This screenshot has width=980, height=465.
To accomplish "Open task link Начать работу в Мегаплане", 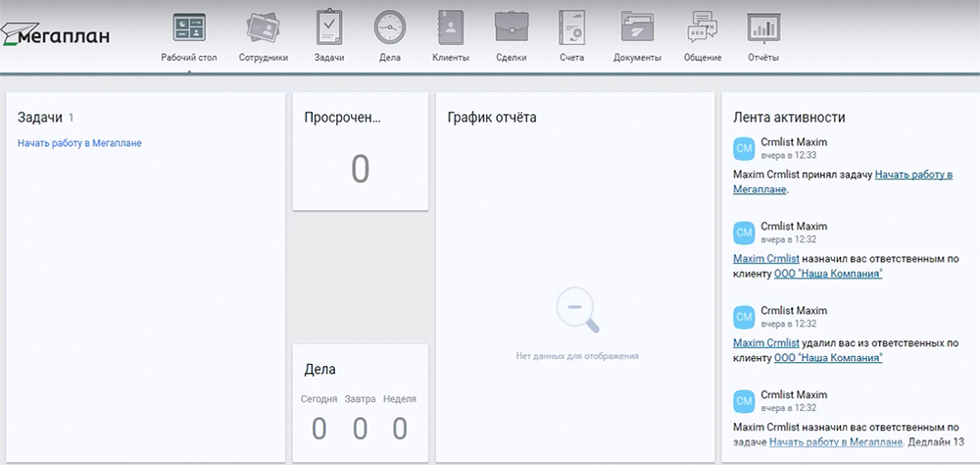I will 79,143.
